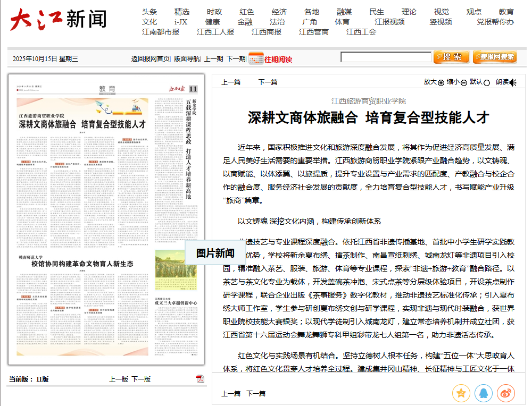The height and width of the screenshot is (406, 532).
Task: Click the 大江新闻 site logo
Action: tap(57, 20)
